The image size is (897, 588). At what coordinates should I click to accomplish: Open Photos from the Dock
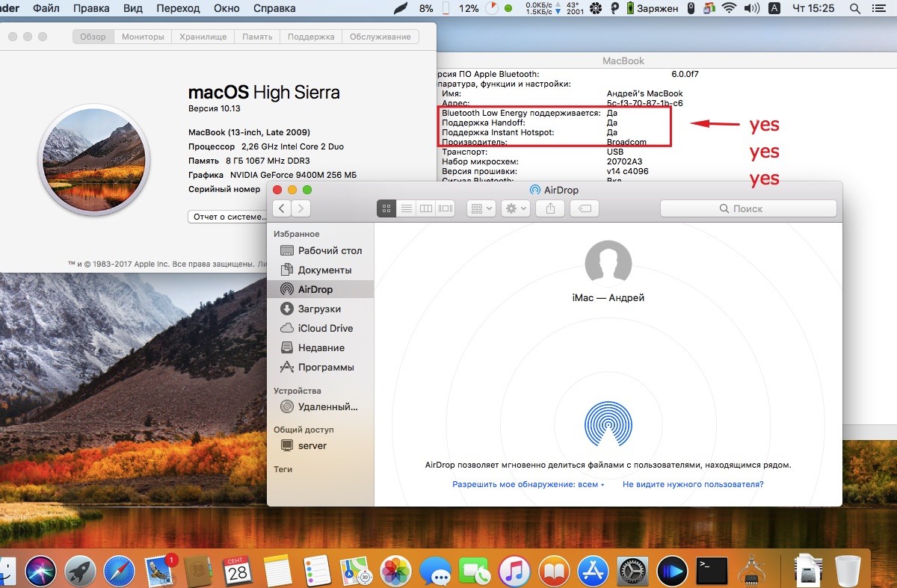click(395, 572)
